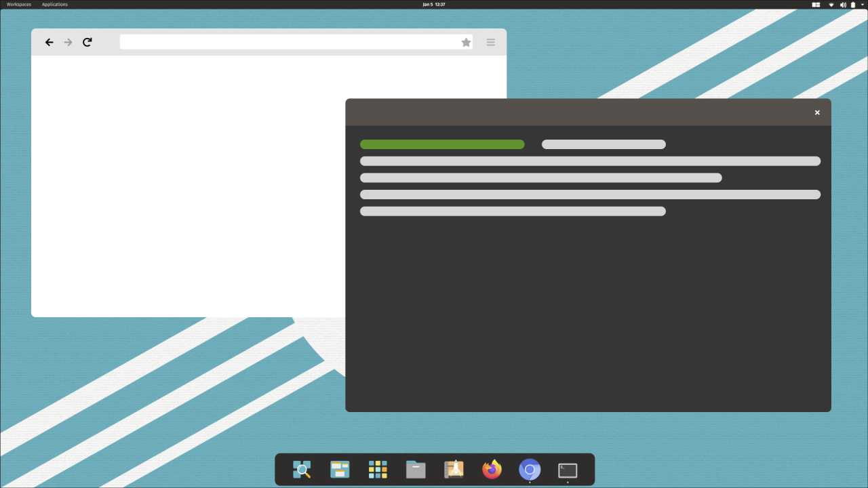Show the applications grid from the dock
This screenshot has height=488, width=868.
378,469
